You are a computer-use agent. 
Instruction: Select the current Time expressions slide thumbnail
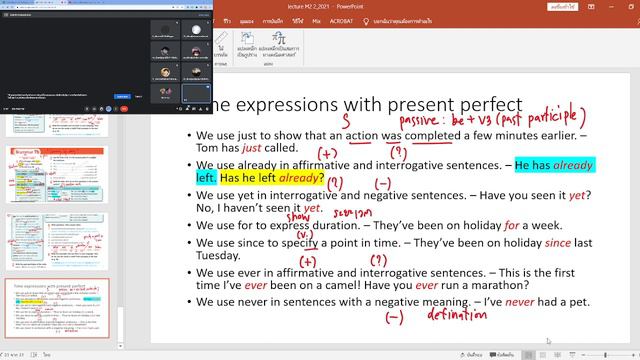pyautogui.click(x=57, y=308)
